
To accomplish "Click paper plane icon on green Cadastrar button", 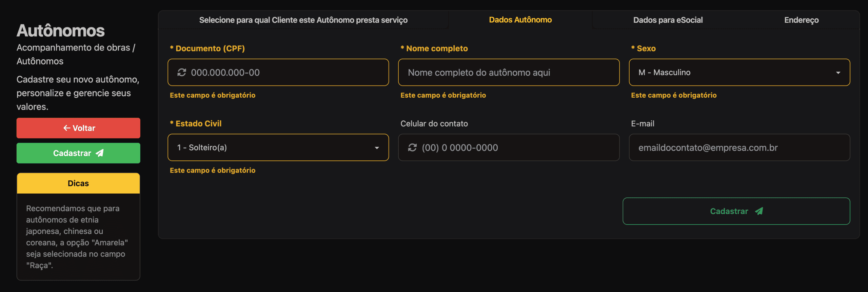I will (100, 153).
